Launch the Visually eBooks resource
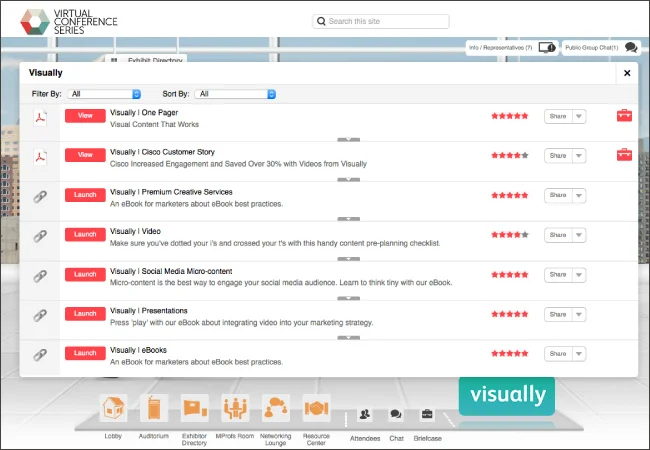The image size is (650, 450). pos(85,353)
